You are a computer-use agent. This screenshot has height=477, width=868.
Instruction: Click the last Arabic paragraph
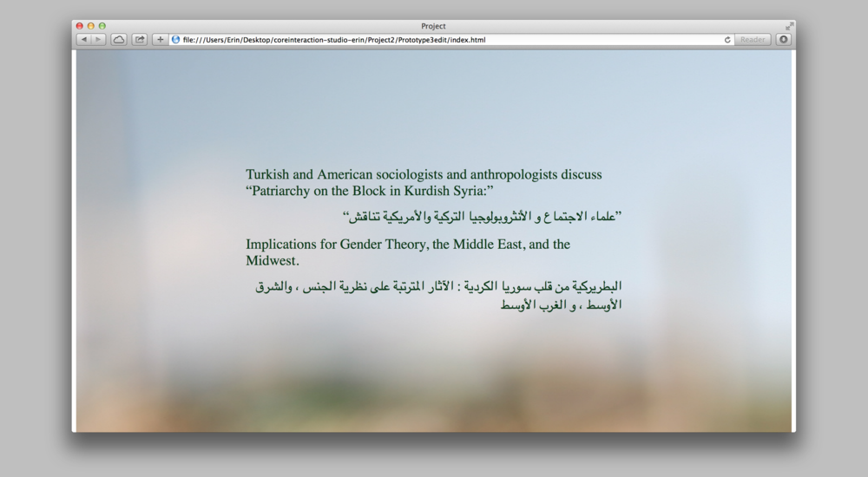tap(438, 296)
